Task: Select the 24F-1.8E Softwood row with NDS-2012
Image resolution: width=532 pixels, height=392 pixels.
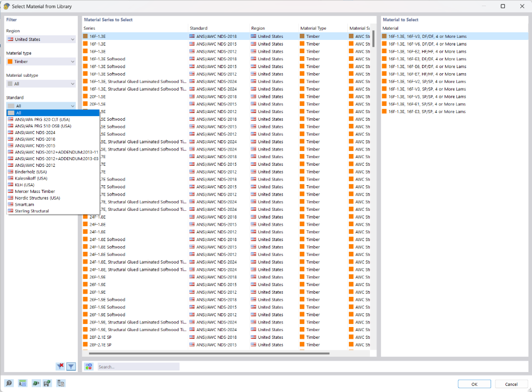Action: click(x=227, y=254)
